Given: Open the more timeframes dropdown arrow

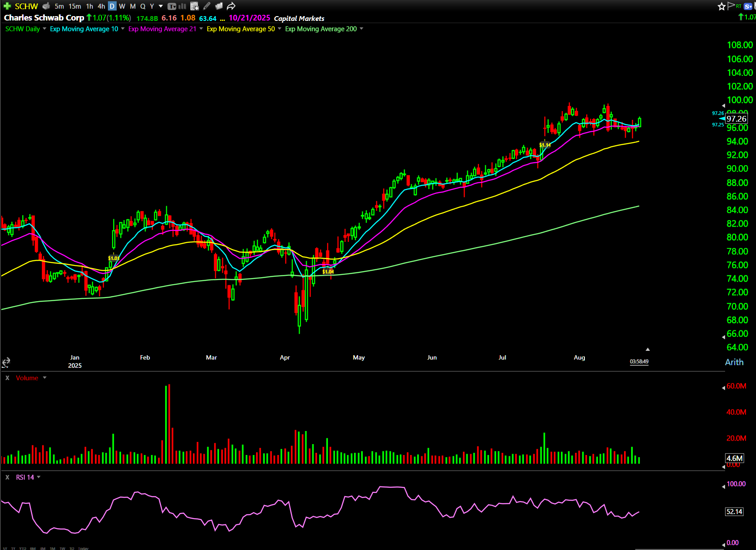Looking at the screenshot, I should click(x=161, y=6).
